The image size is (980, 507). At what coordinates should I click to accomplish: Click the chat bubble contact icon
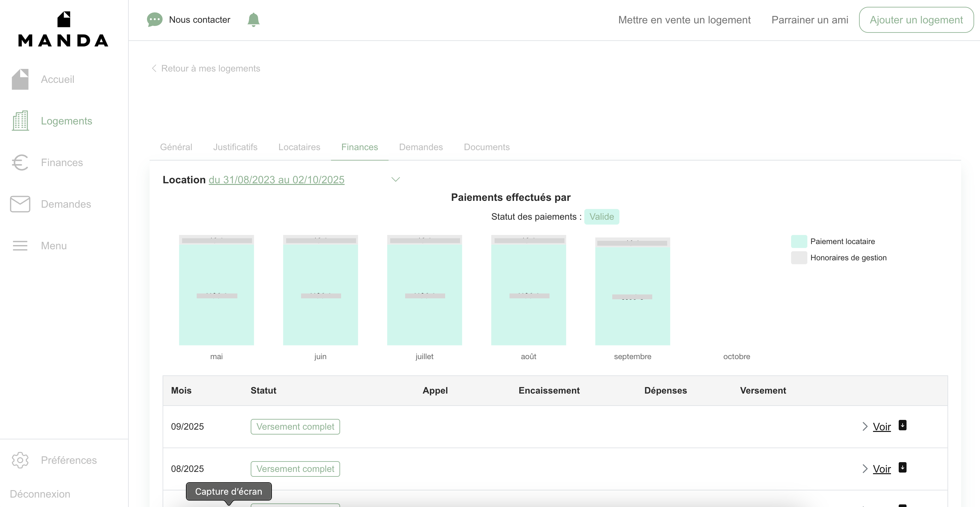coord(154,20)
